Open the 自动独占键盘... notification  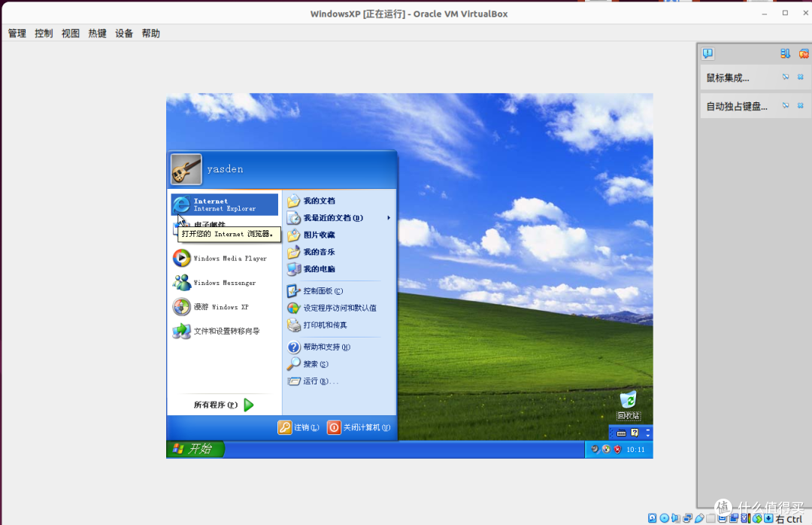(737, 106)
